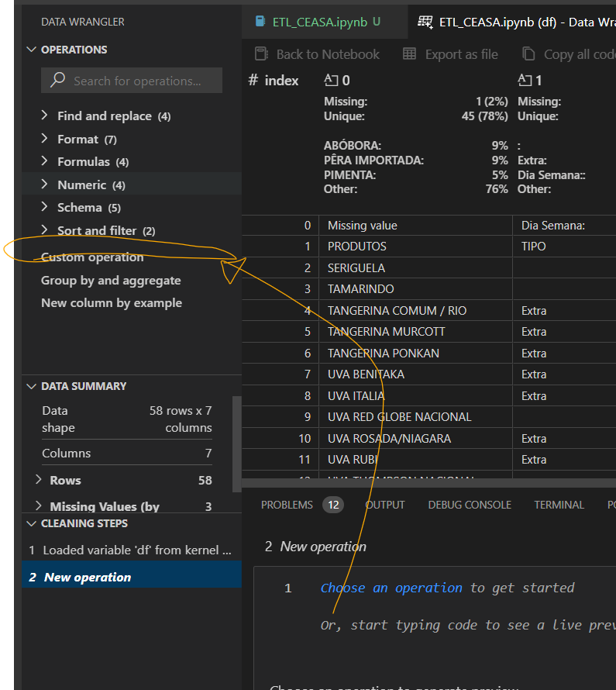Collapse the CLEANING STEPS section
The image size is (616, 690).
[x=31, y=525]
